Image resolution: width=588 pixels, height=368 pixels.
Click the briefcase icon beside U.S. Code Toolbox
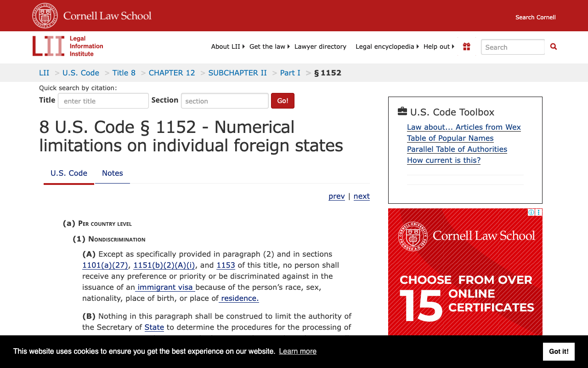click(402, 111)
